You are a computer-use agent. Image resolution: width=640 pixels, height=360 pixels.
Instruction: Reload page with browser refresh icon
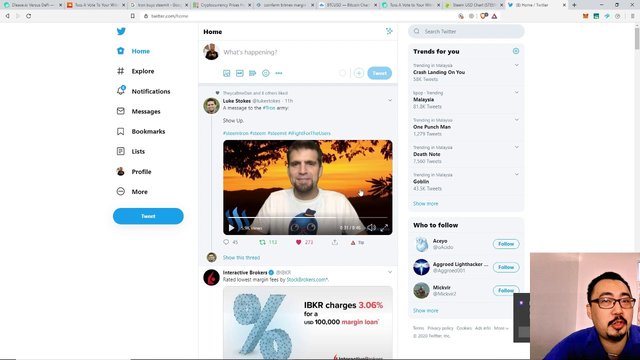(x=29, y=16)
